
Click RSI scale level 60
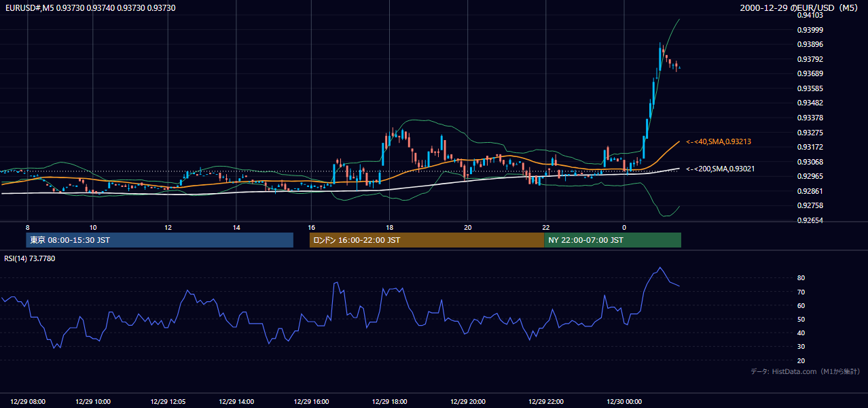click(801, 305)
